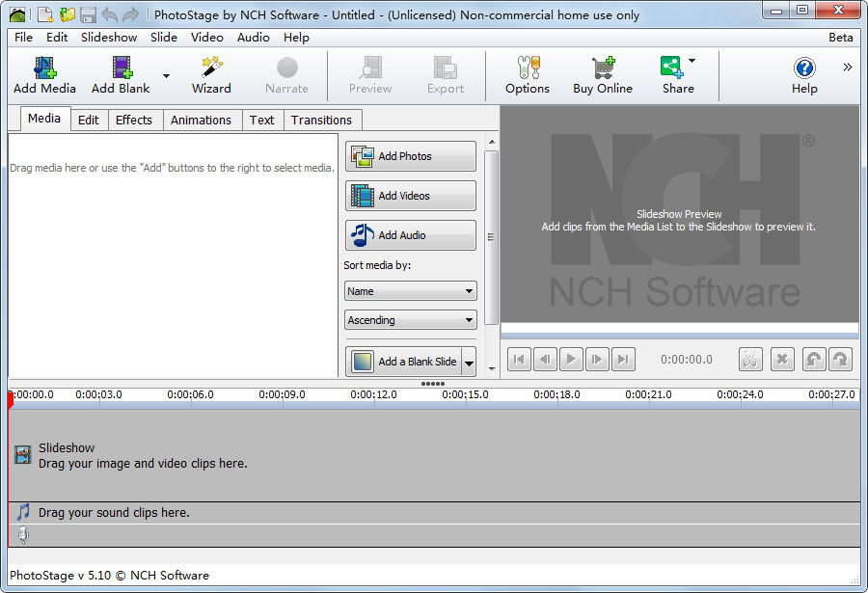
Task: Click the Undo arrow in title bar
Action: coord(110,14)
